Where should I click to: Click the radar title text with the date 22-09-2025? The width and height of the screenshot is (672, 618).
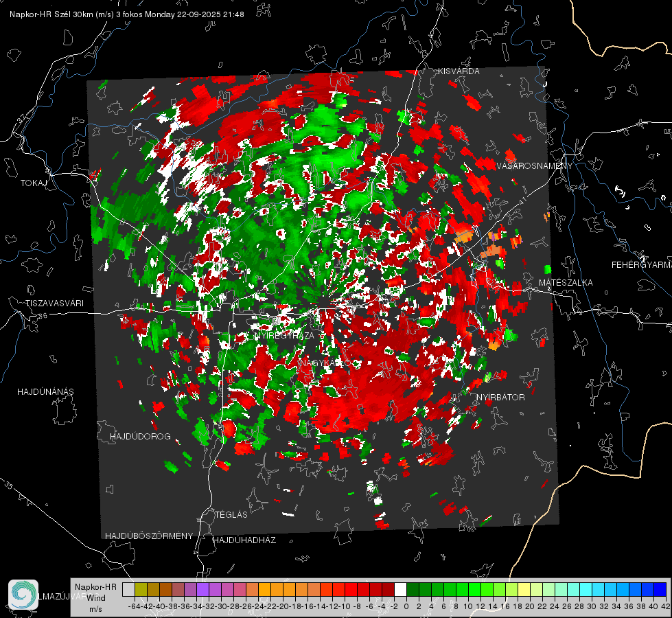tap(127, 14)
